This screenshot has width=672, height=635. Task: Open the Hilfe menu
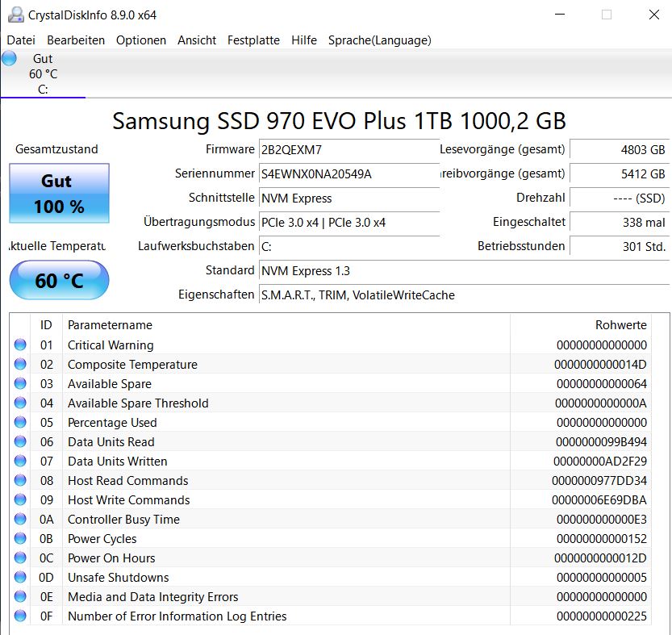tap(304, 40)
